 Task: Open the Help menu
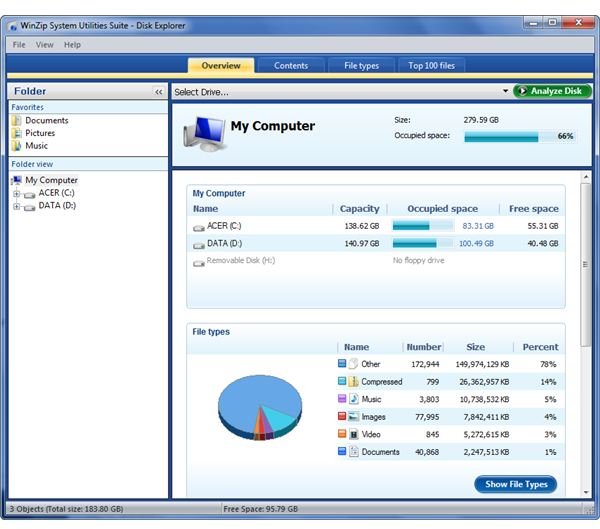(72, 45)
